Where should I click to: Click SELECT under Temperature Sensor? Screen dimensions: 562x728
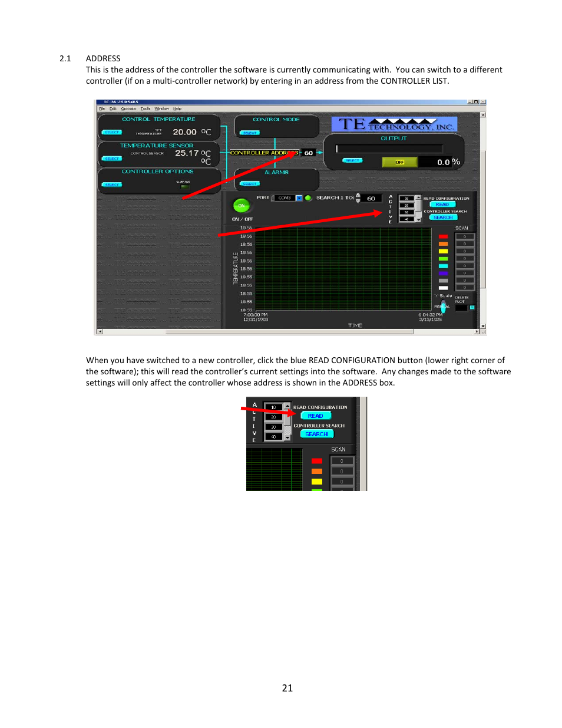[x=112, y=159]
